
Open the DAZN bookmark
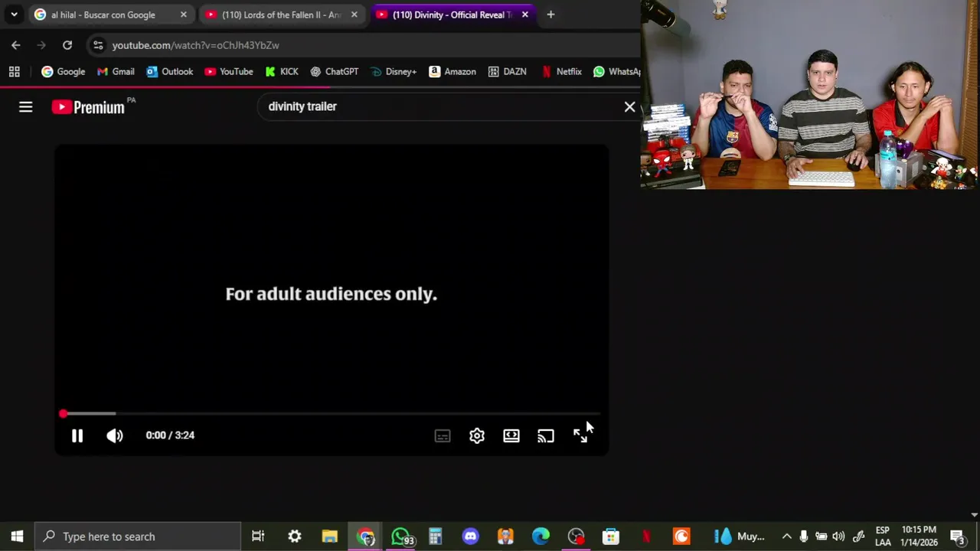(506, 72)
